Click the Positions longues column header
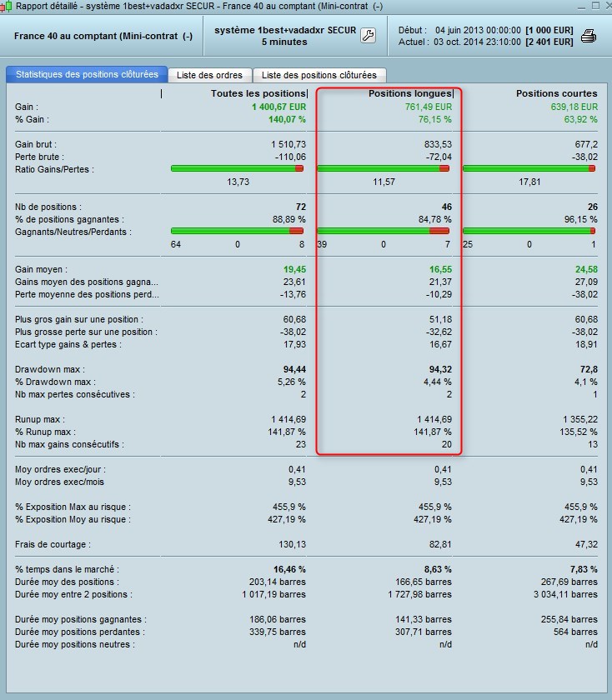The height and width of the screenshot is (700, 612). tap(409, 93)
